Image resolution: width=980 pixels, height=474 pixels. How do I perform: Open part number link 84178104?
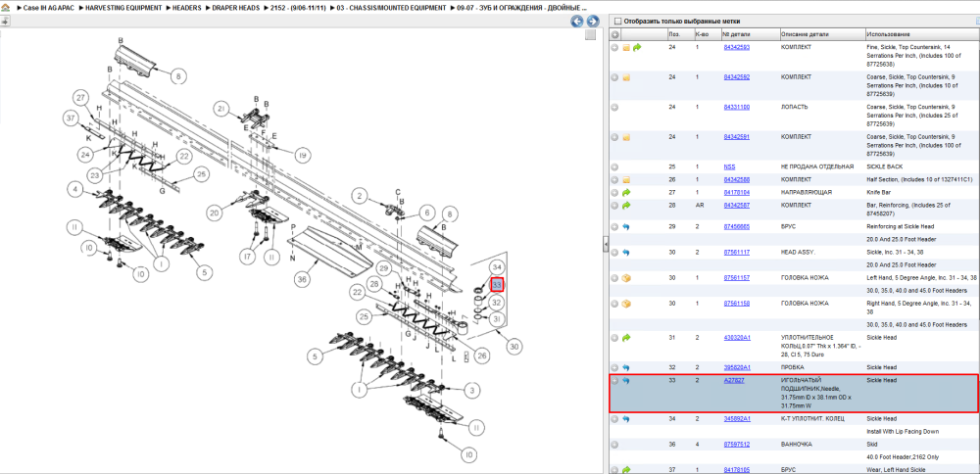point(736,192)
